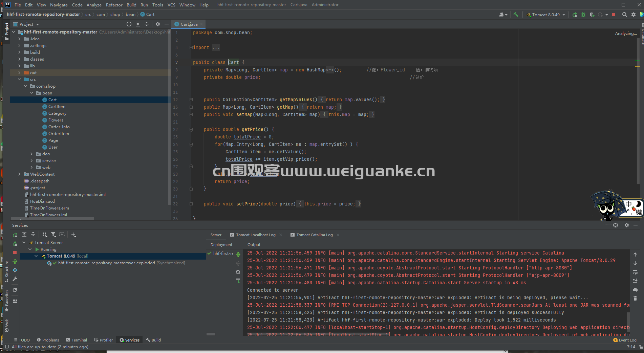Screen dimensions: 644x353
Task: Stop the running Tomcat from top toolbar
Action: (x=614, y=15)
